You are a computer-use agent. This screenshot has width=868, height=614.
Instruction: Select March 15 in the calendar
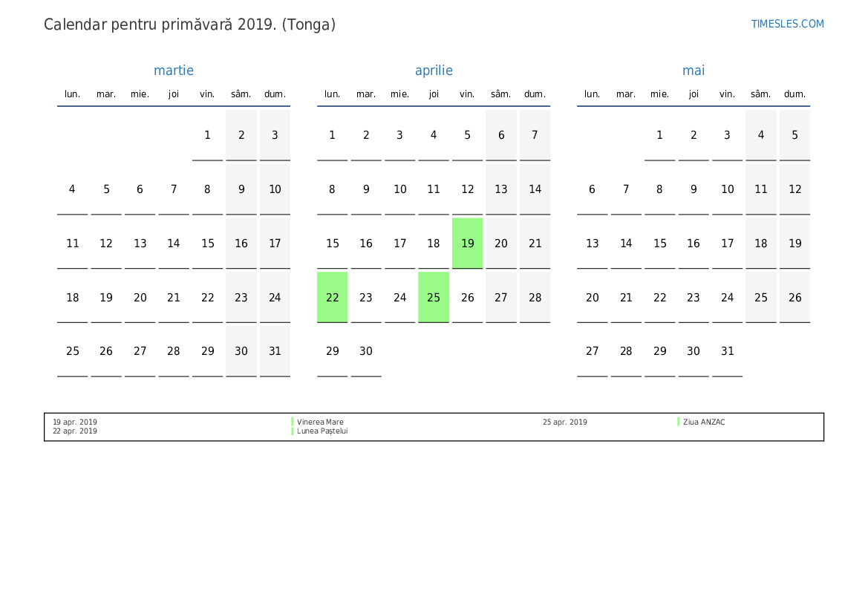[x=207, y=244]
